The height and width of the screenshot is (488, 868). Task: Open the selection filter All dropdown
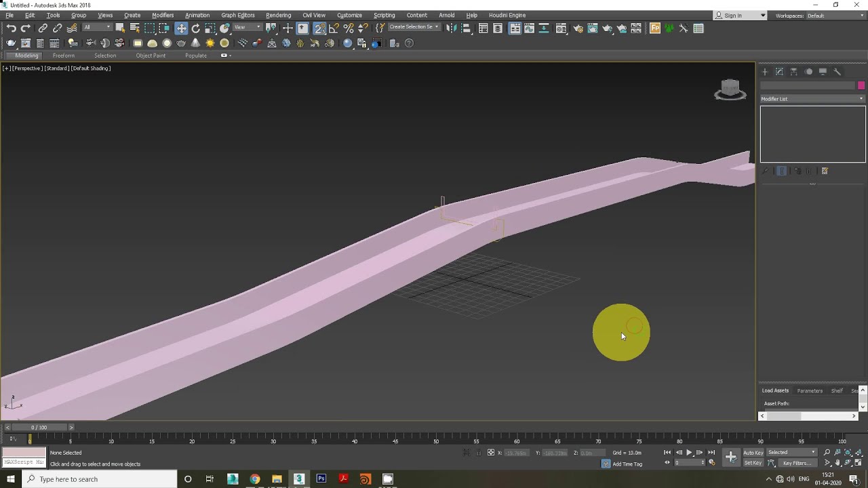coord(97,28)
